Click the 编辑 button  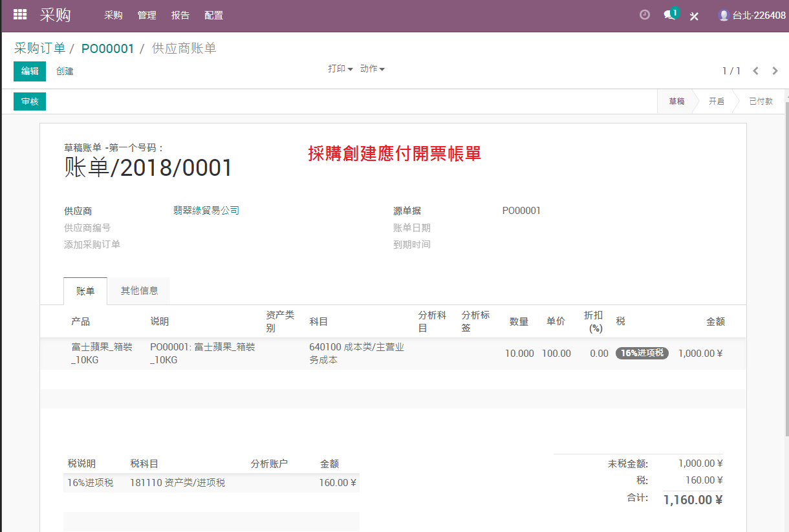[30, 71]
